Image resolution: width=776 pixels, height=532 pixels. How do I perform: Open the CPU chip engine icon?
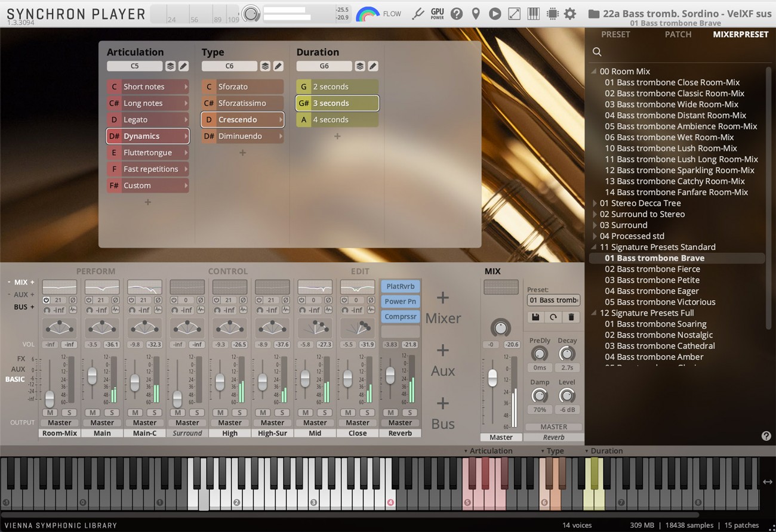click(x=552, y=13)
